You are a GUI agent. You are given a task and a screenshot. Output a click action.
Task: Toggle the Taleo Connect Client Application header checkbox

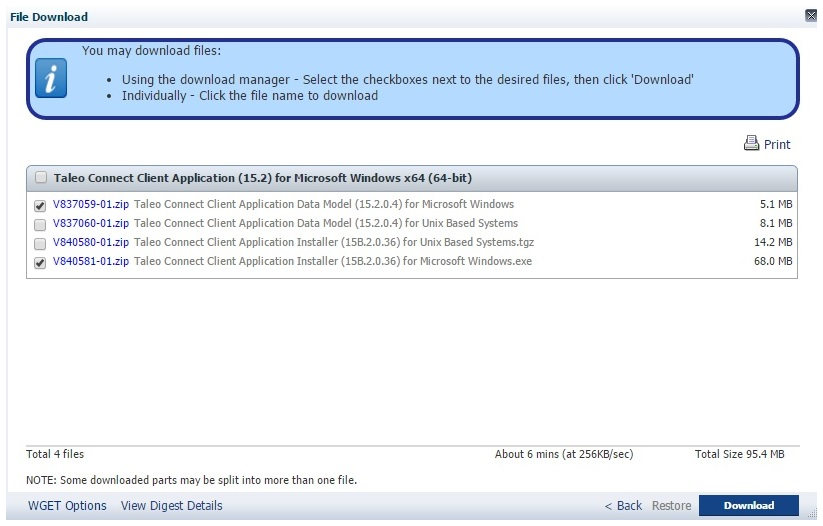tap(41, 177)
